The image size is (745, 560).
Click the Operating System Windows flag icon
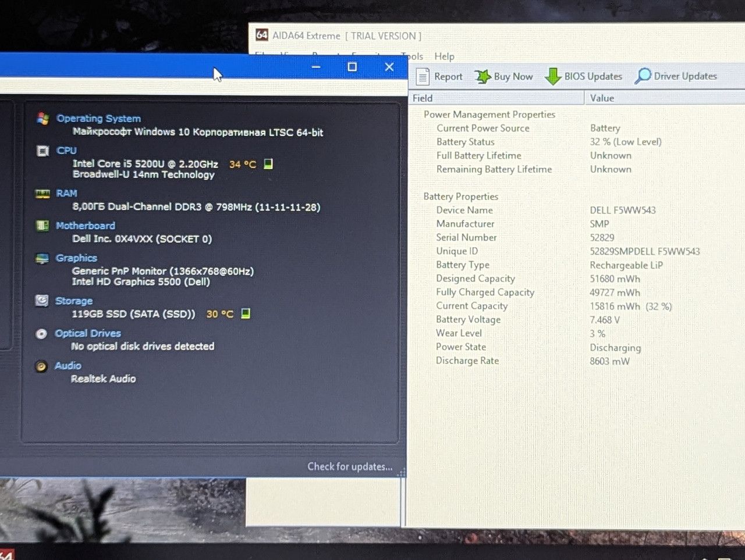tap(42, 119)
